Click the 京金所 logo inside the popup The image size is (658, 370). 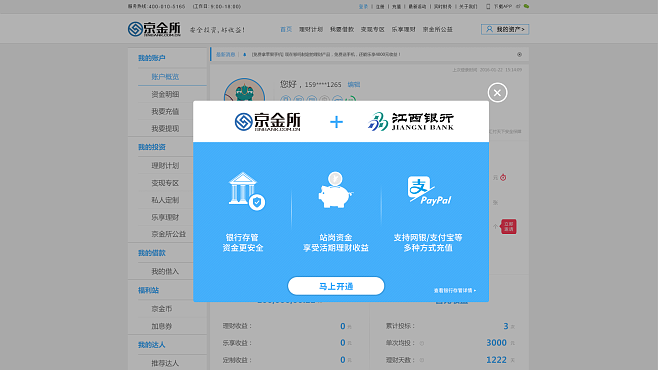pyautogui.click(x=267, y=122)
